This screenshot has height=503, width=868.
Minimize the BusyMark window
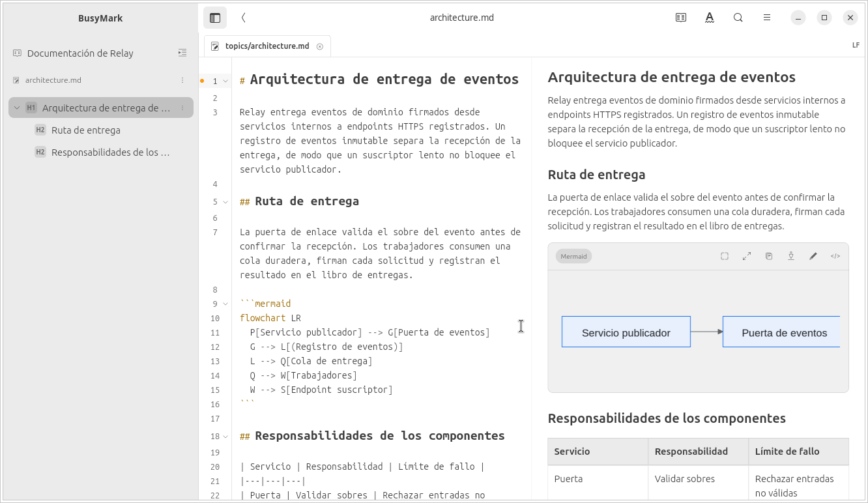pyautogui.click(x=798, y=18)
